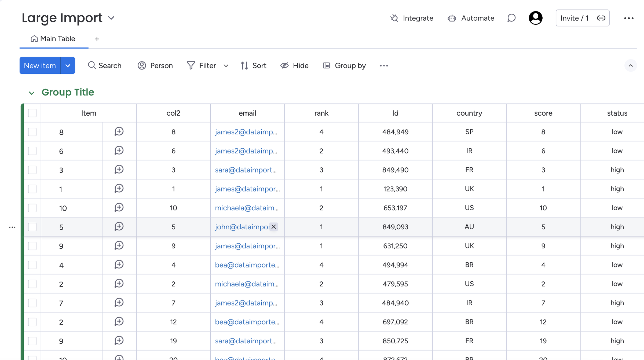
Task: Filter by Person
Action: point(155,65)
